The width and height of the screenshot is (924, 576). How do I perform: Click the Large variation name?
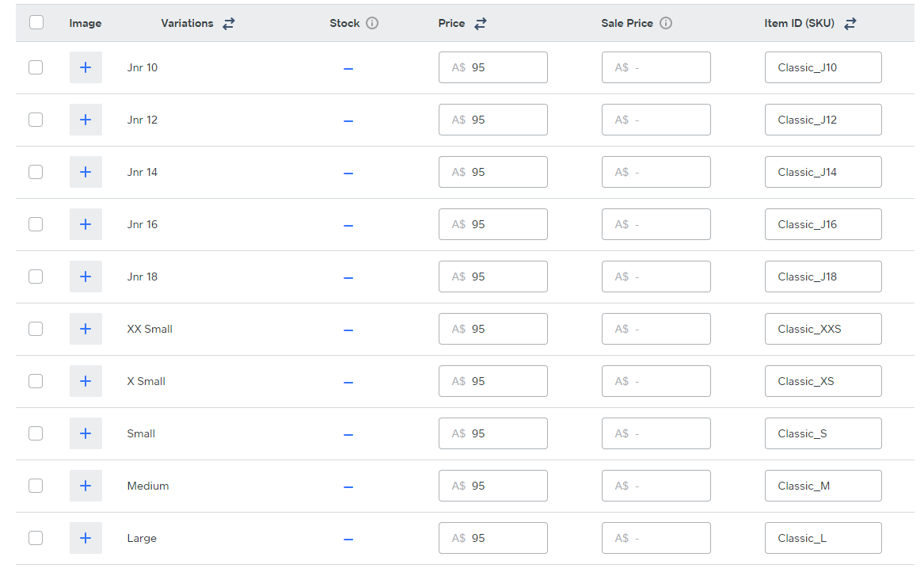(x=142, y=538)
